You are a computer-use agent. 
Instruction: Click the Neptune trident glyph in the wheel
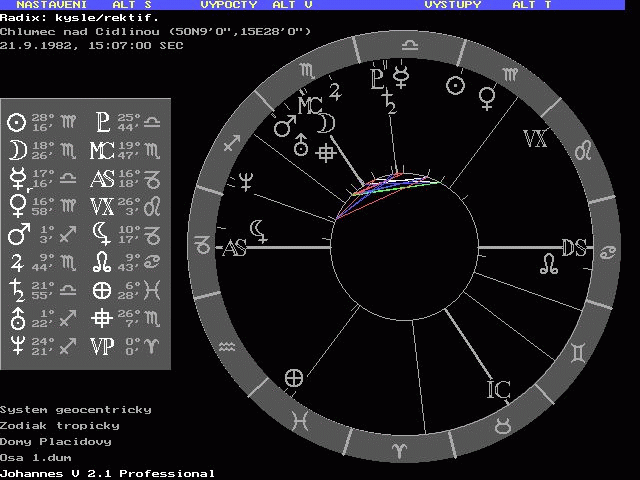click(245, 181)
